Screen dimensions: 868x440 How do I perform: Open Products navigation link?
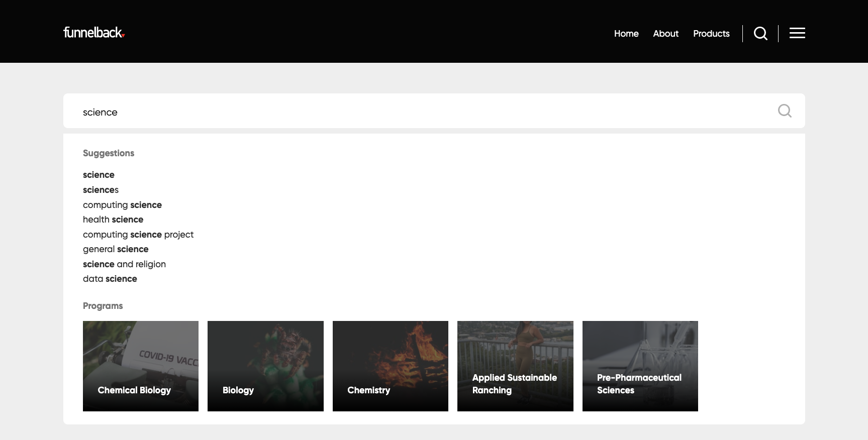[711, 34]
